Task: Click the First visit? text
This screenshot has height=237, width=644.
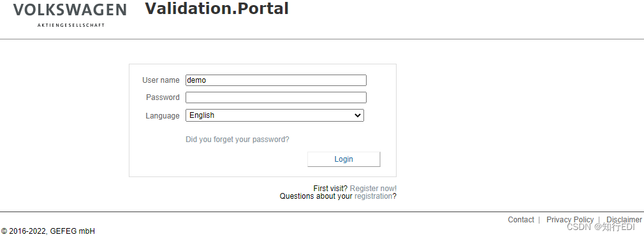Action: click(331, 189)
